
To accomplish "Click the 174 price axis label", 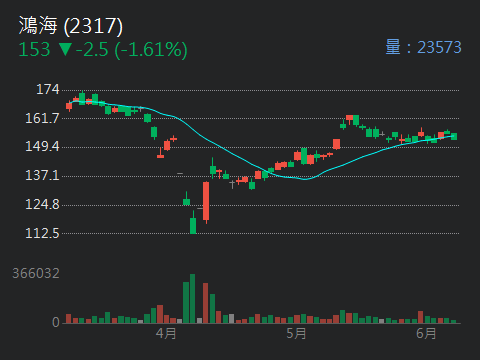I will 48,89.
